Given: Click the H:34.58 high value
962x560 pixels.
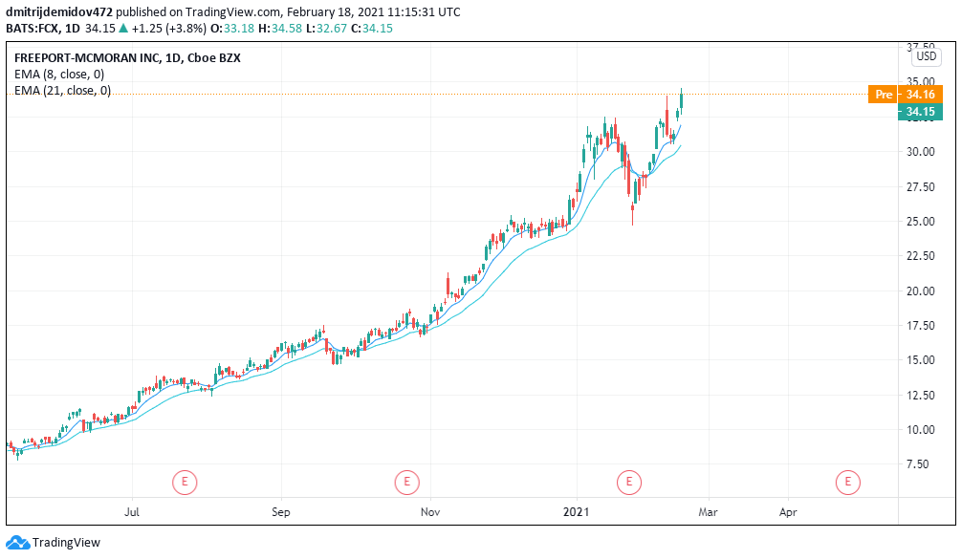Looking at the screenshot, I should click(280, 29).
